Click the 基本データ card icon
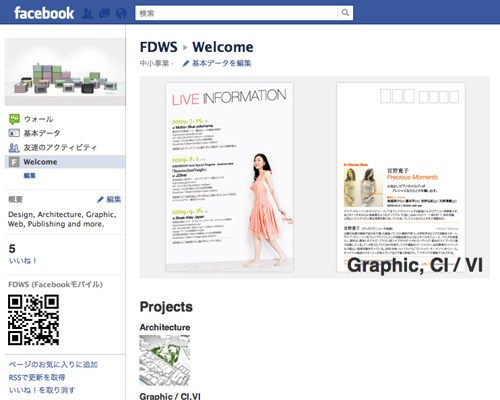This screenshot has height=400, width=500. (x=14, y=133)
